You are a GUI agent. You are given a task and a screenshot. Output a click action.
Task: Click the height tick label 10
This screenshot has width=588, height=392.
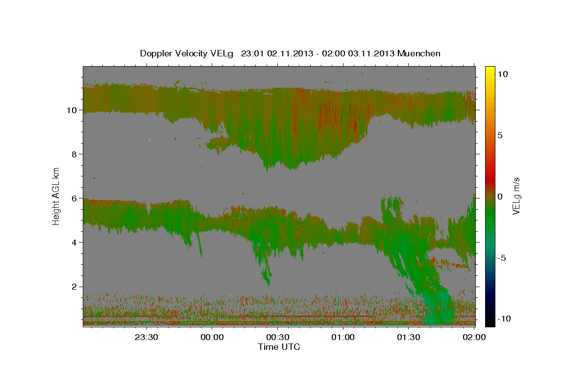73,110
